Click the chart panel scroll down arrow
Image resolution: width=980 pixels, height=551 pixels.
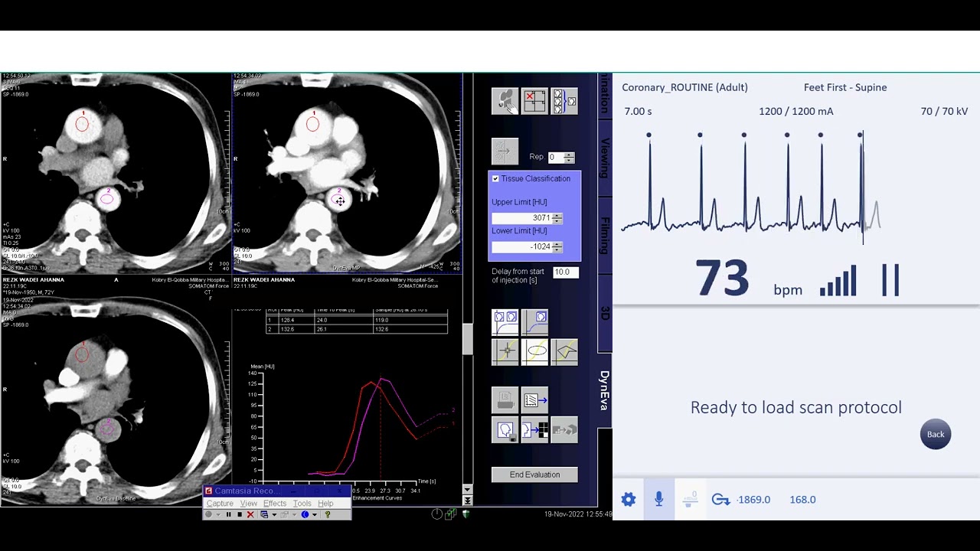[467, 489]
